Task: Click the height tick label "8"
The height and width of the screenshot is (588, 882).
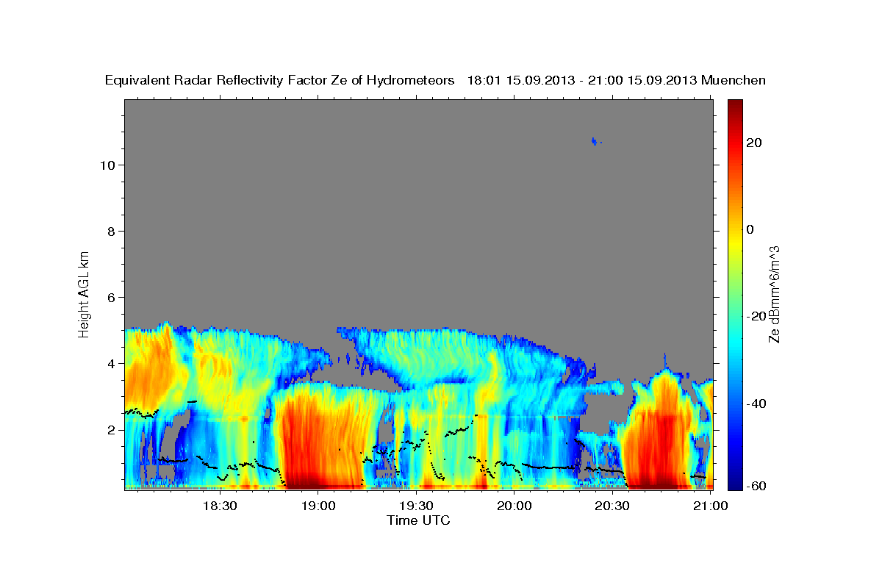Action: coord(112,231)
